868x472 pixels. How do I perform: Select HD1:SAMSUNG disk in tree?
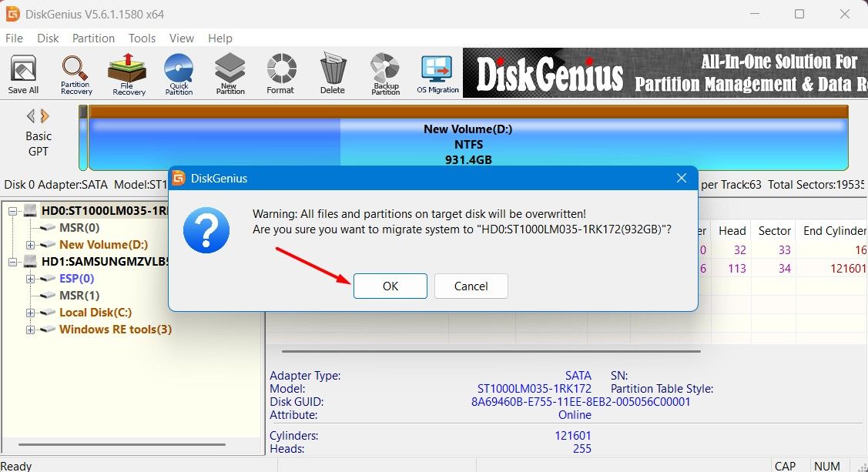pos(105,262)
